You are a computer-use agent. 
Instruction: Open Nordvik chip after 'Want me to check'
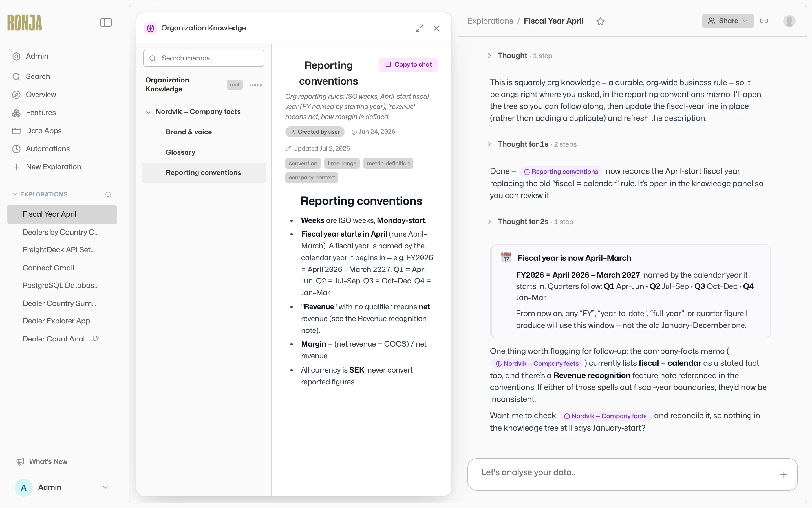pyautogui.click(x=605, y=416)
